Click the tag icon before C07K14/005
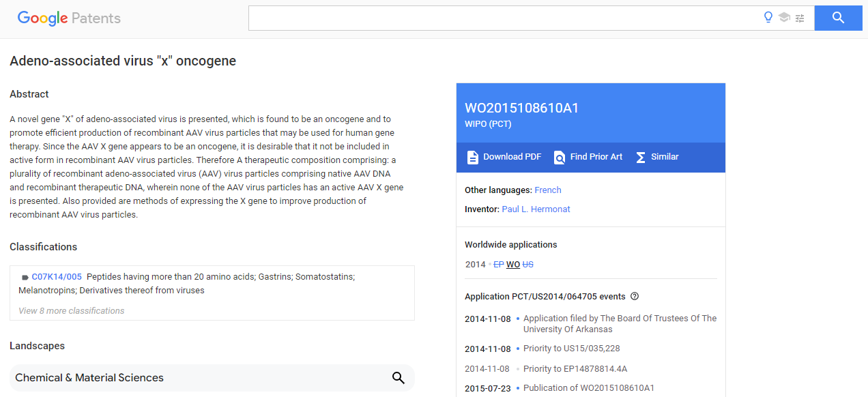This screenshot has width=868, height=397. point(25,278)
